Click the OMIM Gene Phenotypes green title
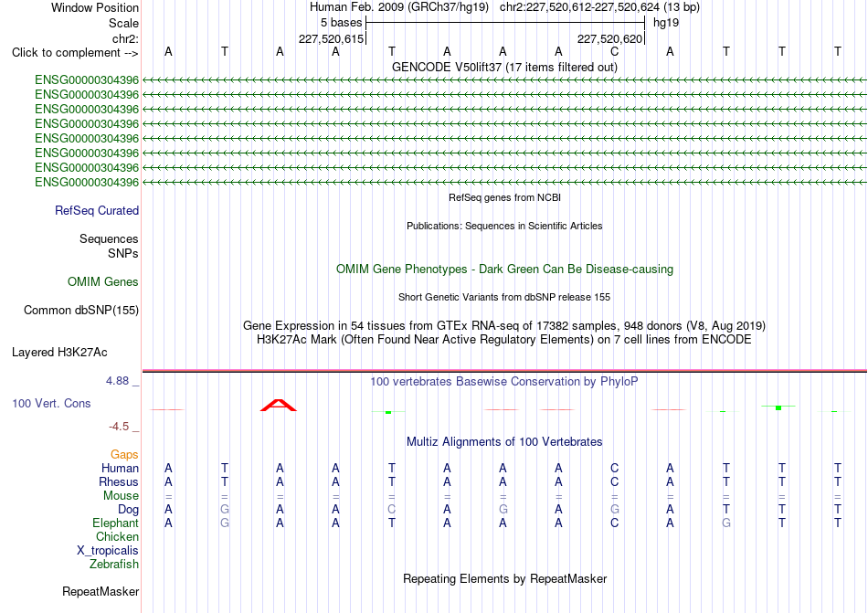 click(x=504, y=270)
